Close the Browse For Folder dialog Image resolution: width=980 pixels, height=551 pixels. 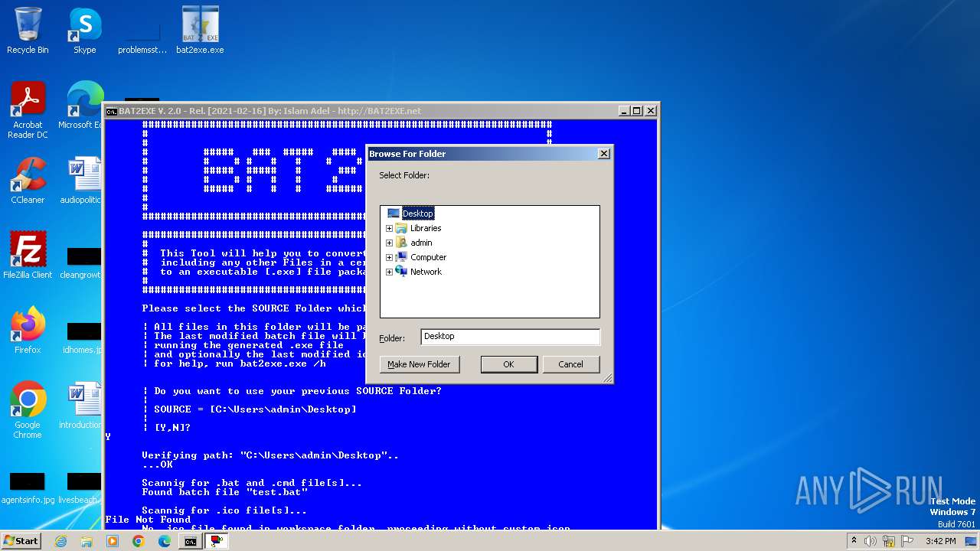tap(603, 154)
